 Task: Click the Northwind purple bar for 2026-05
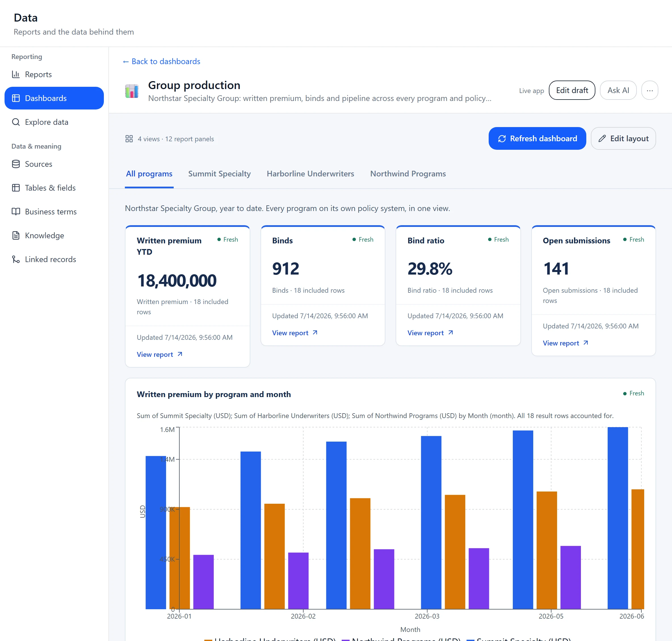[x=570, y=577]
